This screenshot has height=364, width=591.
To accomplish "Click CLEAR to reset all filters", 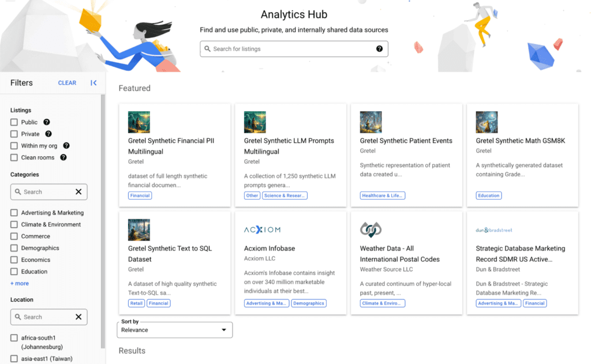I will click(x=67, y=82).
